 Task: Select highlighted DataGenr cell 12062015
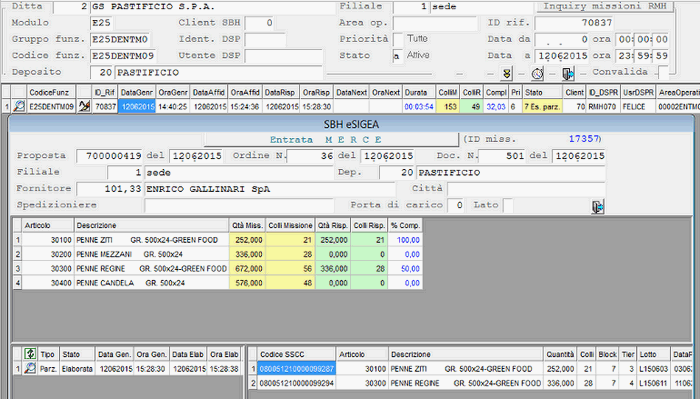137,107
